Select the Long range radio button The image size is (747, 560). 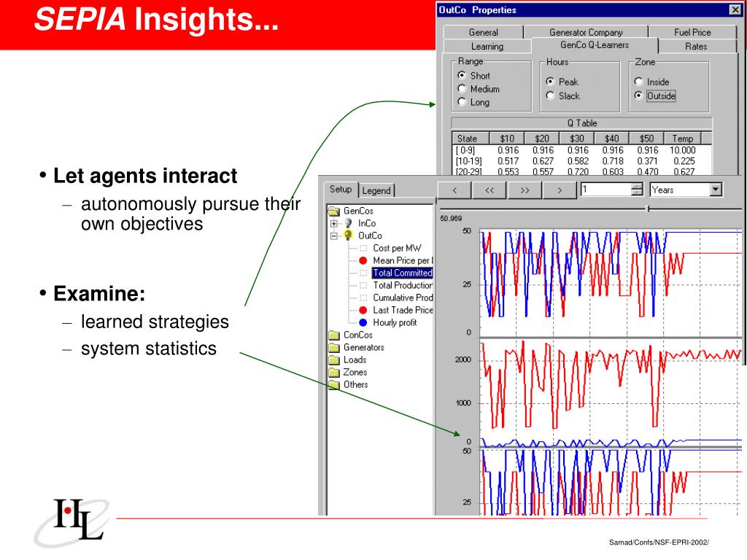click(462, 101)
